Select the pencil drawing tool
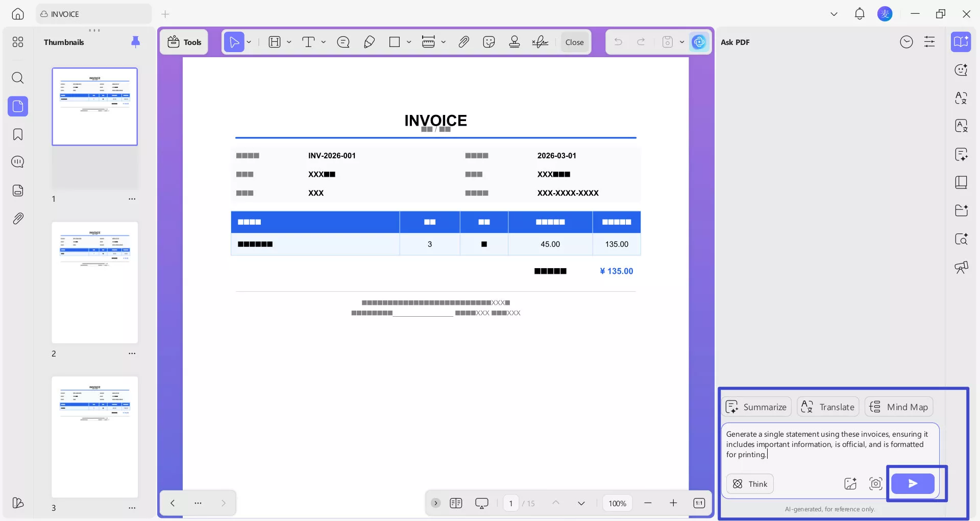 point(369,42)
